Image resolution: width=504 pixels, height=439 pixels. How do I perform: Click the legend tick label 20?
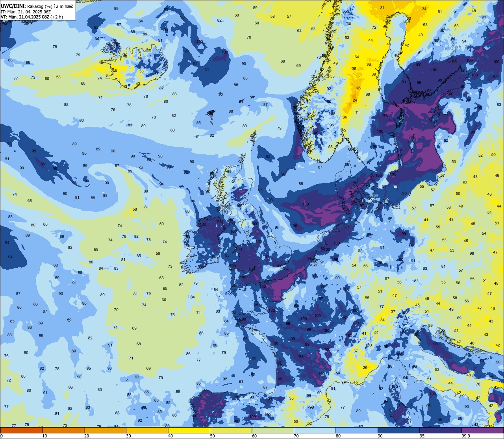coord(87,436)
